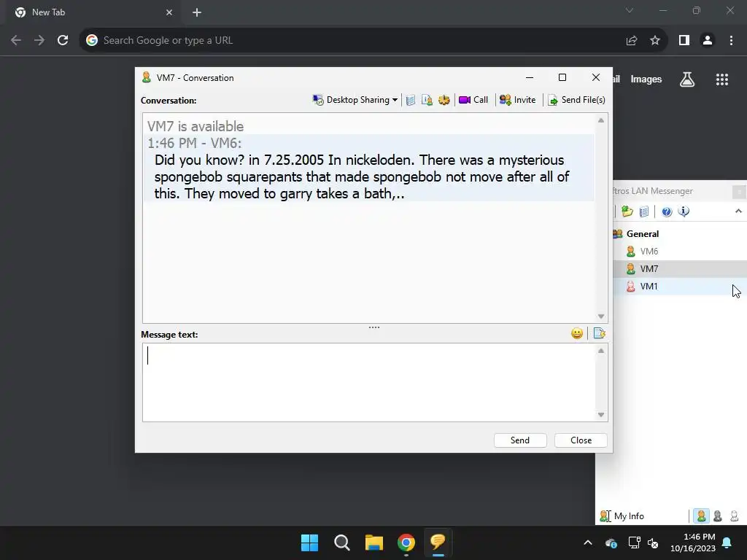Open history notebook icon in LAN Messenger toolbar

(x=644, y=211)
